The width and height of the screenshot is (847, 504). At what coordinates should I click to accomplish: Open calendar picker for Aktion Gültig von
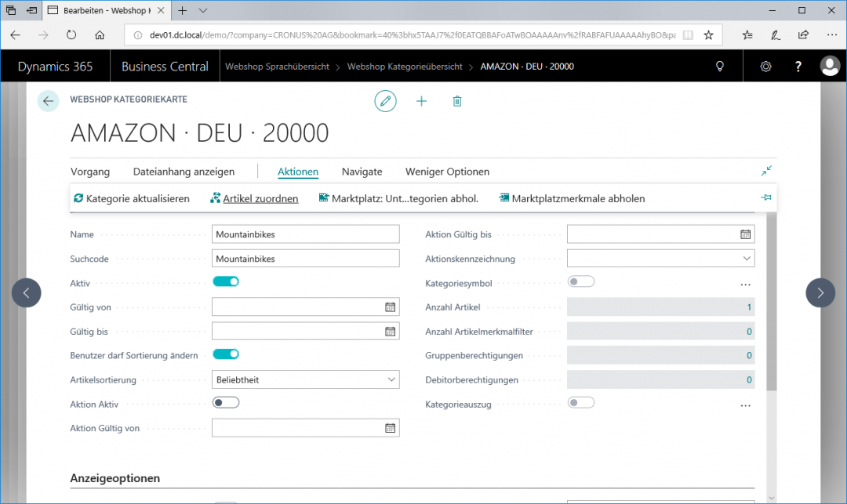pyautogui.click(x=390, y=428)
